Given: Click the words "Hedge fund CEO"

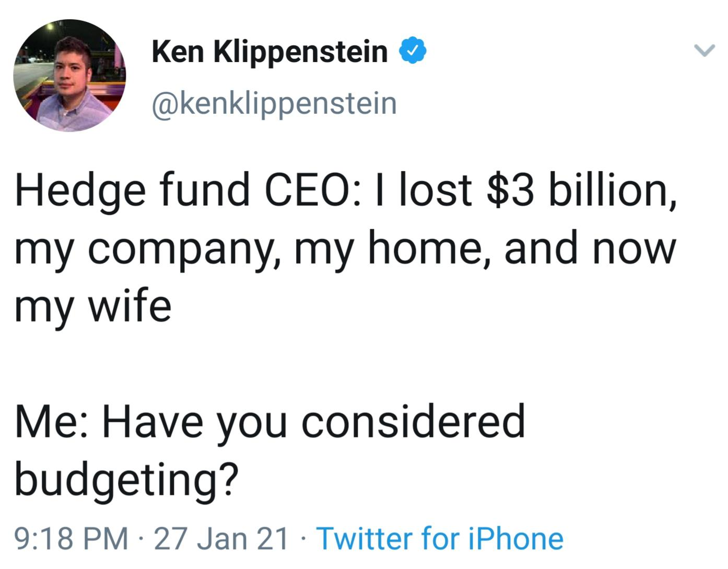Looking at the screenshot, I should 181,189.
